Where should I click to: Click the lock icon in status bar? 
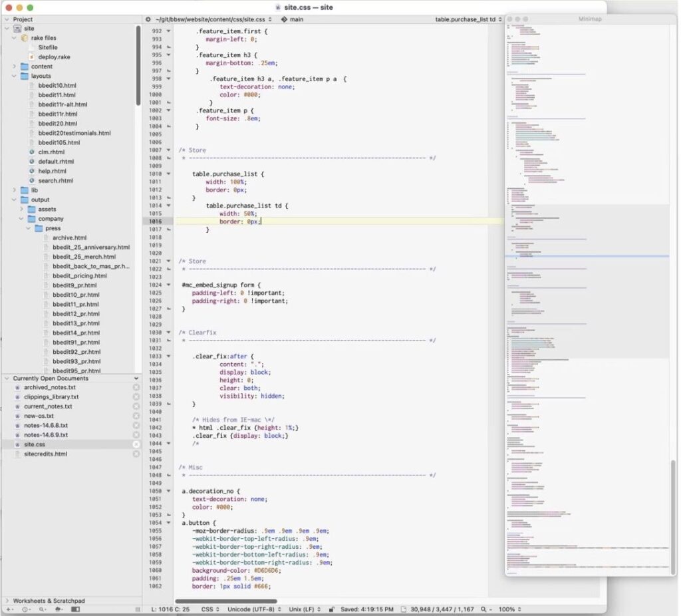click(x=331, y=609)
